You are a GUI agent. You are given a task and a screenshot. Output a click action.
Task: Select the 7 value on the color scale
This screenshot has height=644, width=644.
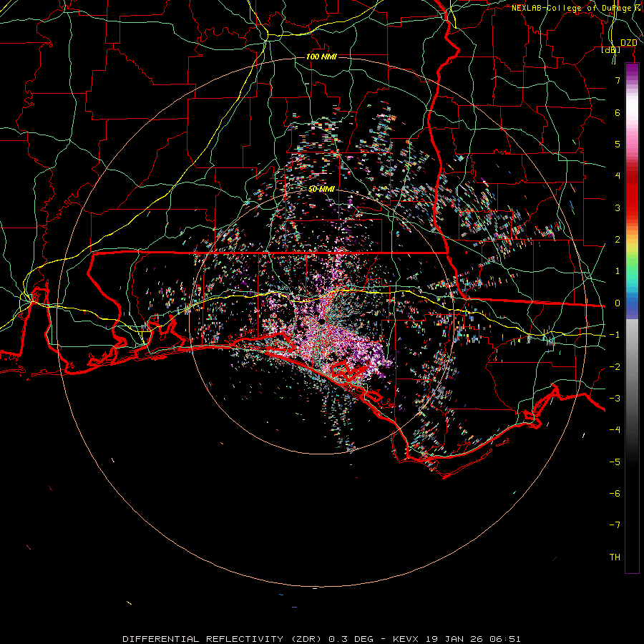click(618, 80)
